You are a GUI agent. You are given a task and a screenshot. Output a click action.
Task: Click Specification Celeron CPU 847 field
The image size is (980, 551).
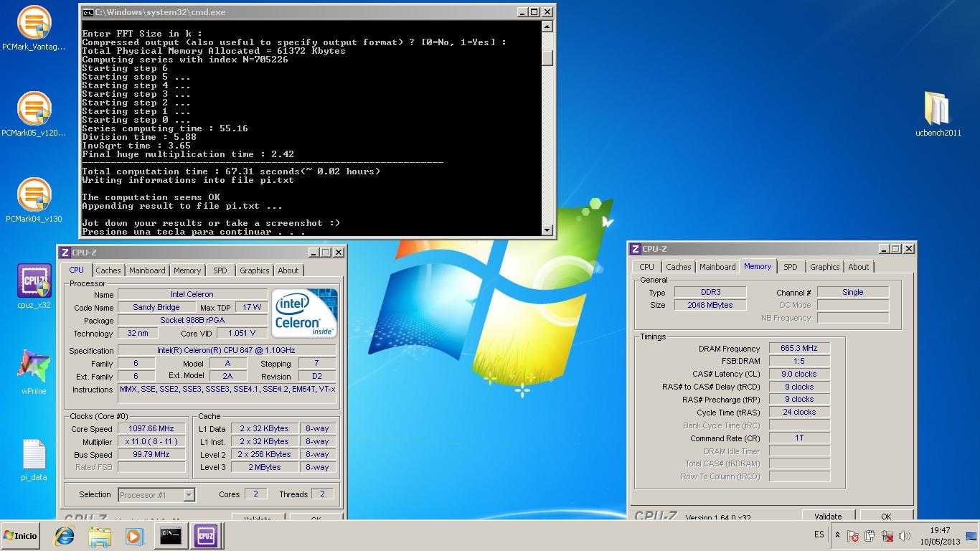tap(227, 351)
